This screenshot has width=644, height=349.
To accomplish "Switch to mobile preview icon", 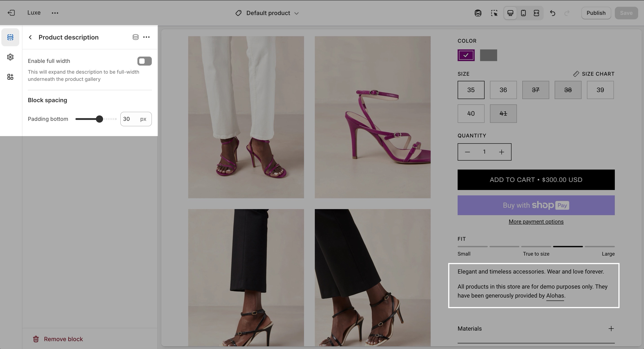I will coord(523,13).
